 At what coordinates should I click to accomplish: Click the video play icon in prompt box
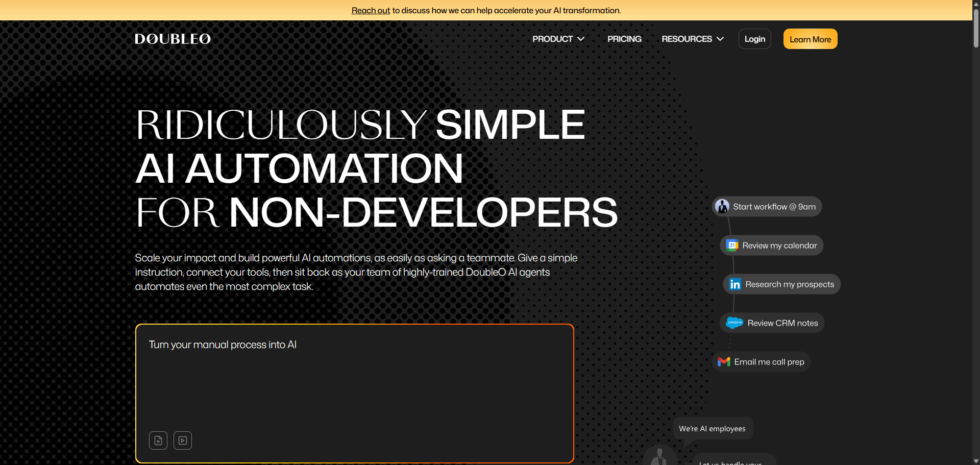[x=183, y=440]
